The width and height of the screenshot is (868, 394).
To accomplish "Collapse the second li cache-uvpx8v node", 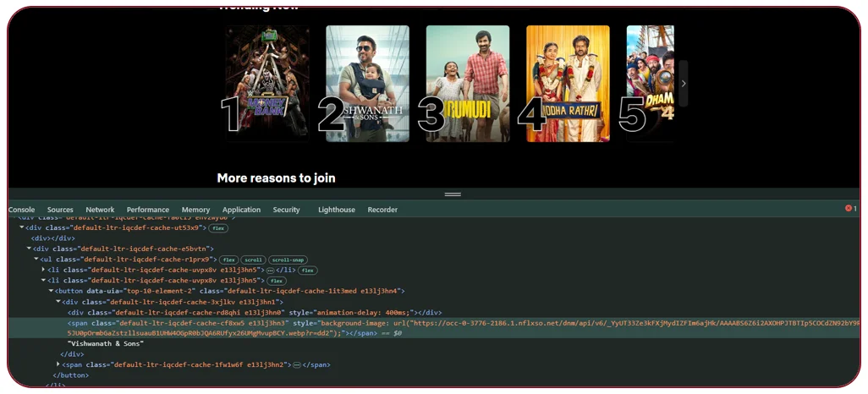I will [43, 281].
